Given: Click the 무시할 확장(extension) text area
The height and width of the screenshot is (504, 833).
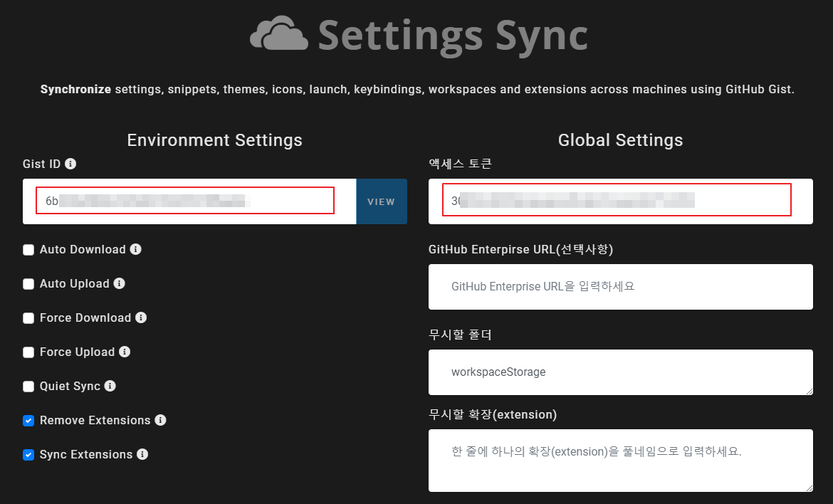Looking at the screenshot, I should click(x=621, y=461).
